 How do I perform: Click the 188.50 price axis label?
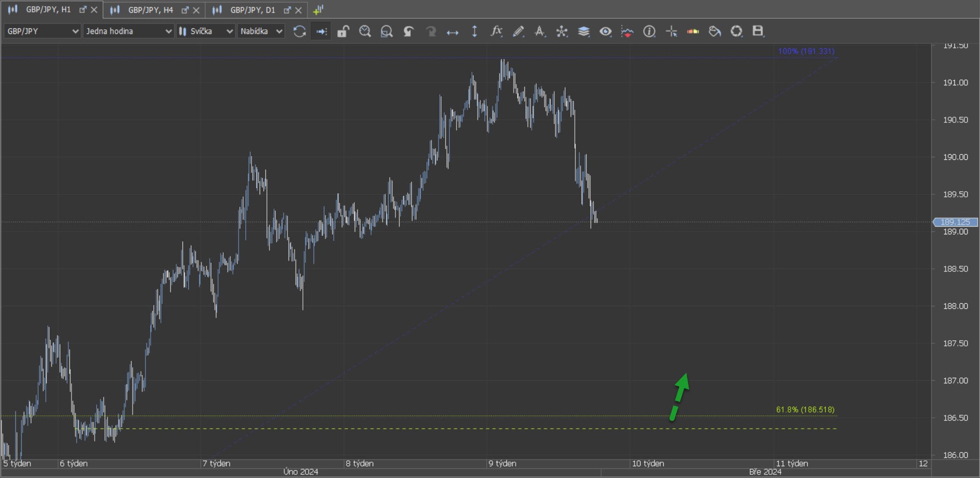[x=955, y=269]
